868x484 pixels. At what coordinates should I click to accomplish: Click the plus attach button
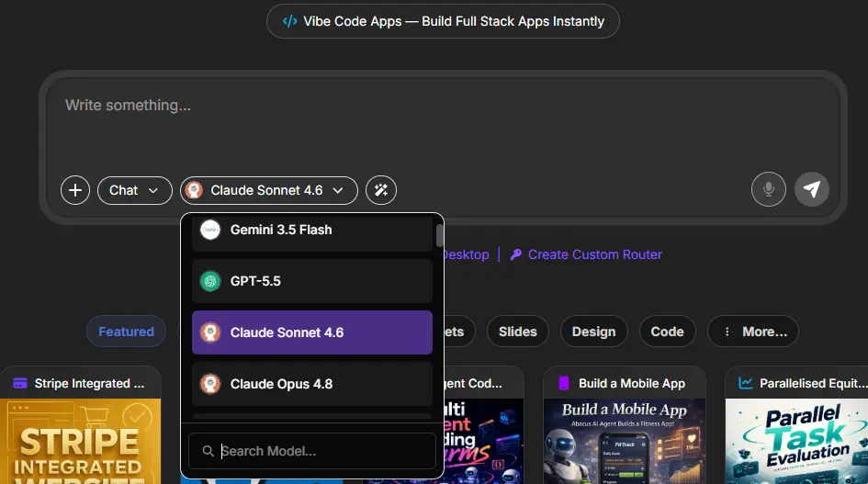pyautogui.click(x=75, y=190)
